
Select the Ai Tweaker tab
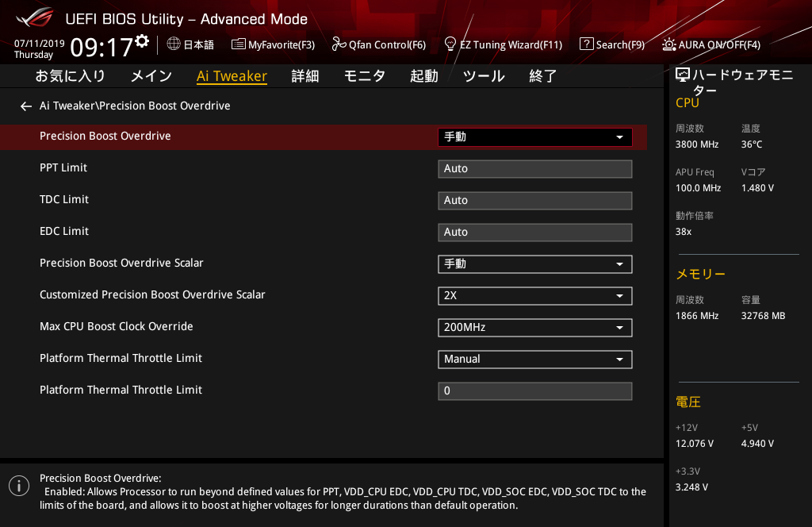(x=232, y=76)
